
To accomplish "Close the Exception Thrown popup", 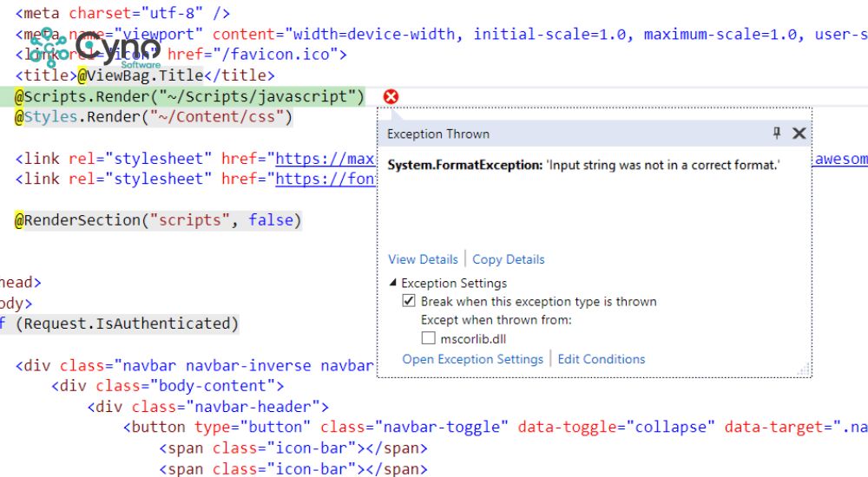I will [x=799, y=134].
